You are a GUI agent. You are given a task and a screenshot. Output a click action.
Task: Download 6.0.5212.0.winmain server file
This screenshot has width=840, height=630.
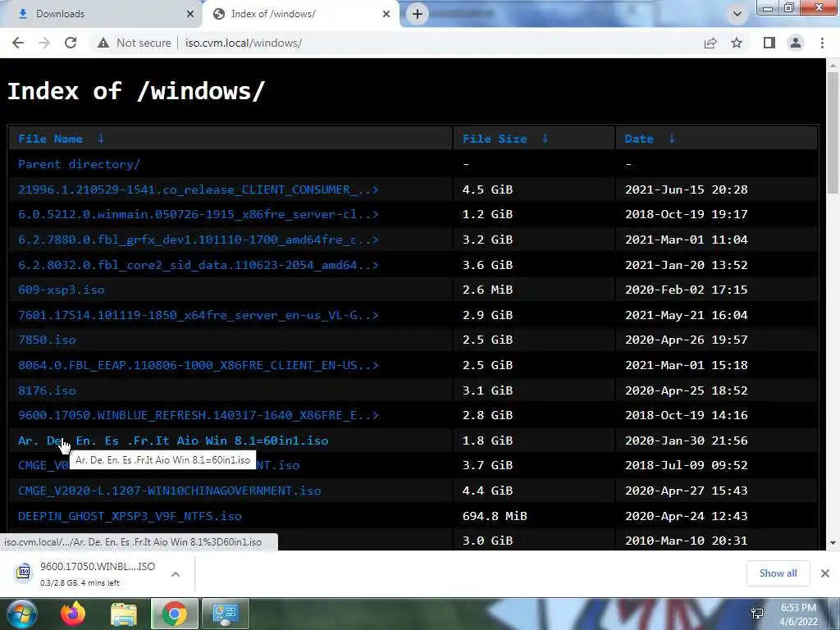tap(199, 214)
